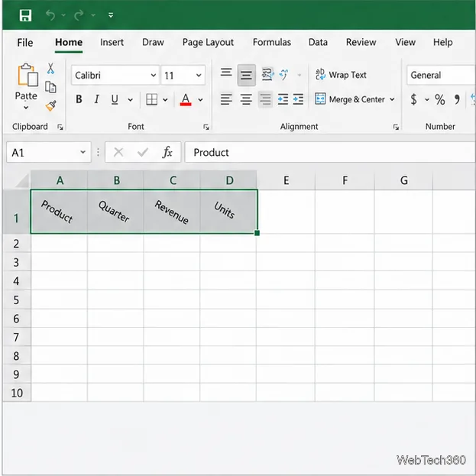Expand the dollar format dropdown arrow
The image size is (476, 476).
coord(427,99)
